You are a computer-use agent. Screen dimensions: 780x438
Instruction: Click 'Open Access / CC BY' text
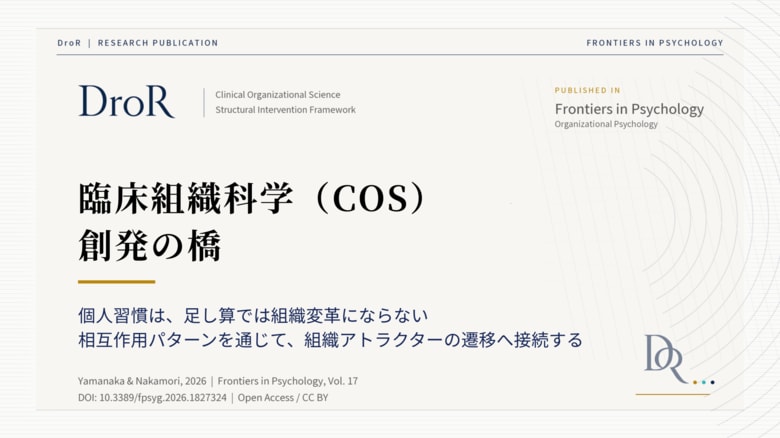pyautogui.click(x=283, y=398)
